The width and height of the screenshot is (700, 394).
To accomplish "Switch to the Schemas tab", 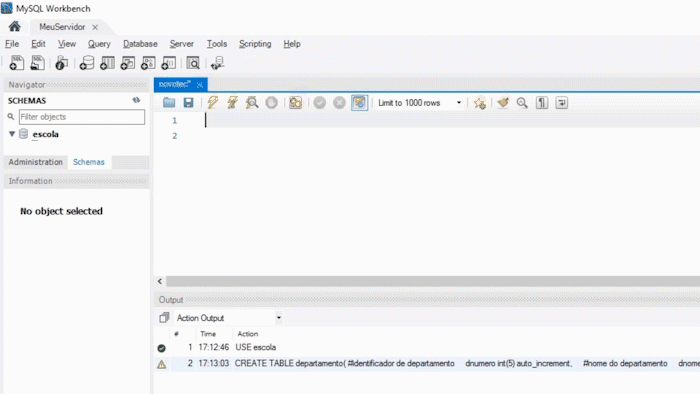I will tap(88, 162).
